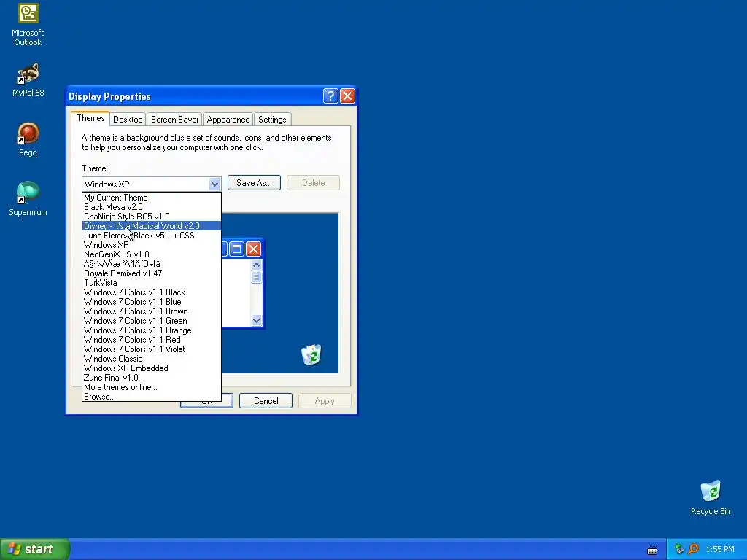Switch to the Screen Saver tab

(x=174, y=120)
